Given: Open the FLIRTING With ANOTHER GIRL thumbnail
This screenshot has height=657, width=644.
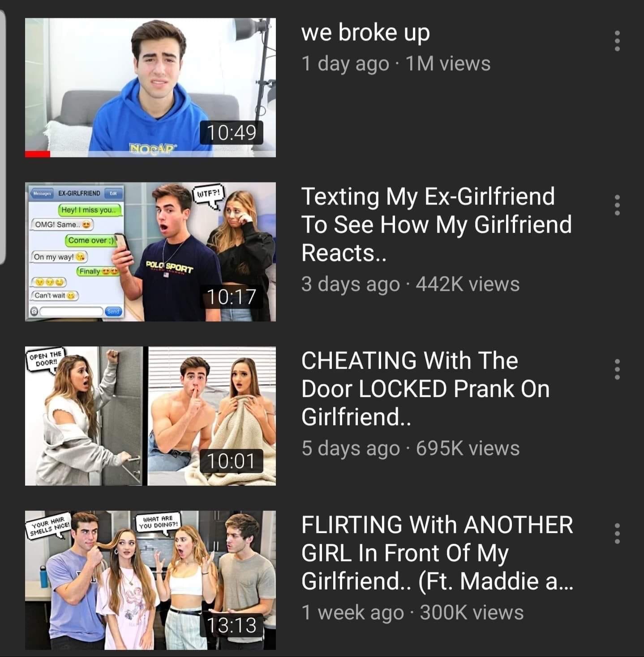Looking at the screenshot, I should pos(150,580).
